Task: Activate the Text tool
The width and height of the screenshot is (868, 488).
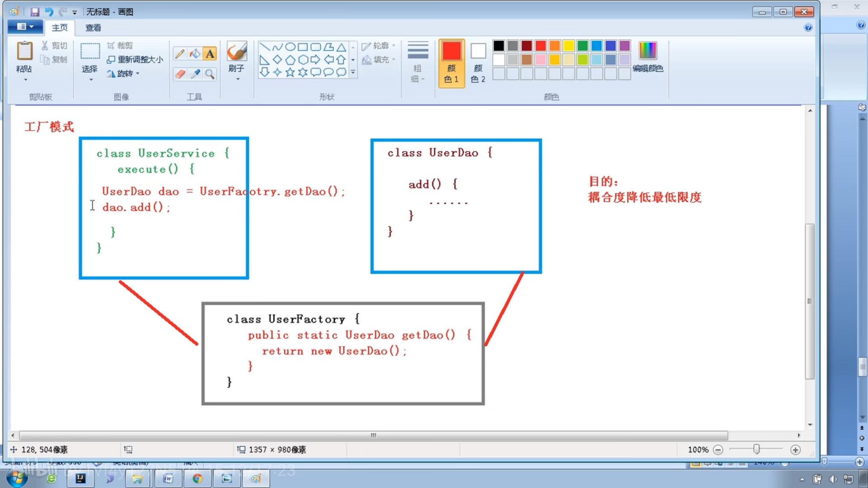Action: 210,54
